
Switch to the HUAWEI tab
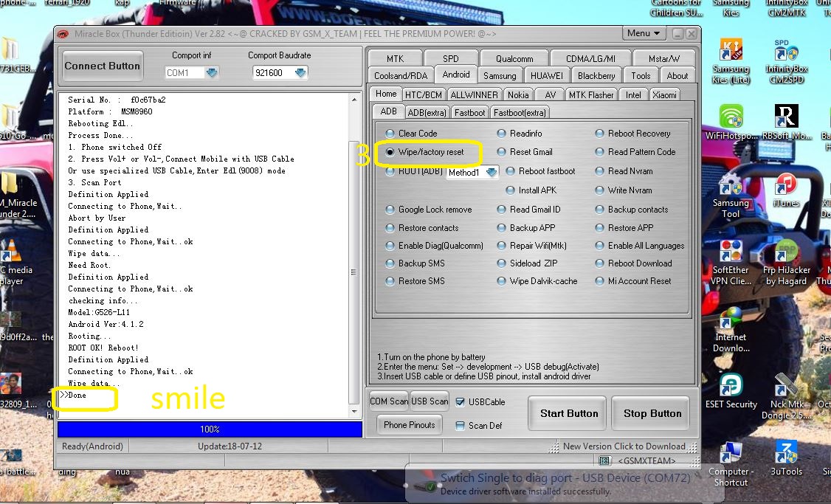click(546, 76)
